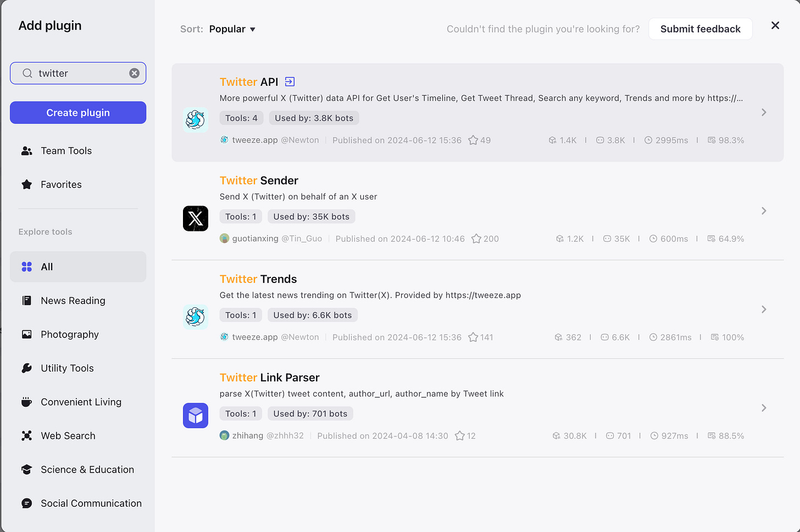Image resolution: width=800 pixels, height=532 pixels.
Task: Click tweeze.app avatar on Twitter API row
Action: pos(224,140)
